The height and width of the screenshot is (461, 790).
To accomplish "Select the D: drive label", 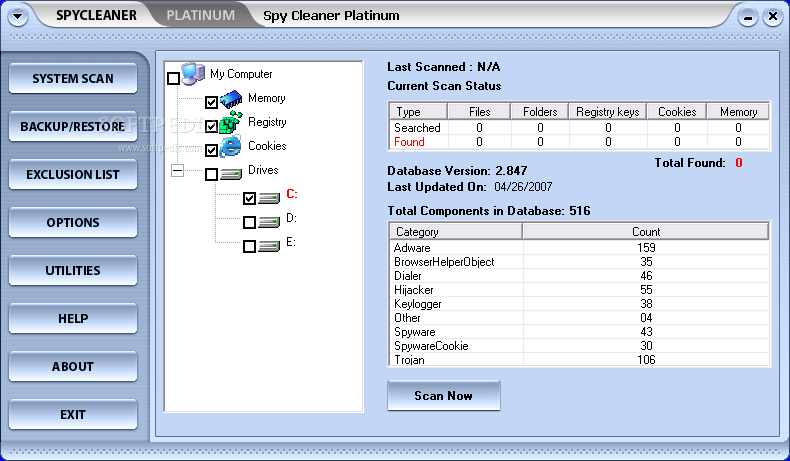I will click(x=291, y=218).
